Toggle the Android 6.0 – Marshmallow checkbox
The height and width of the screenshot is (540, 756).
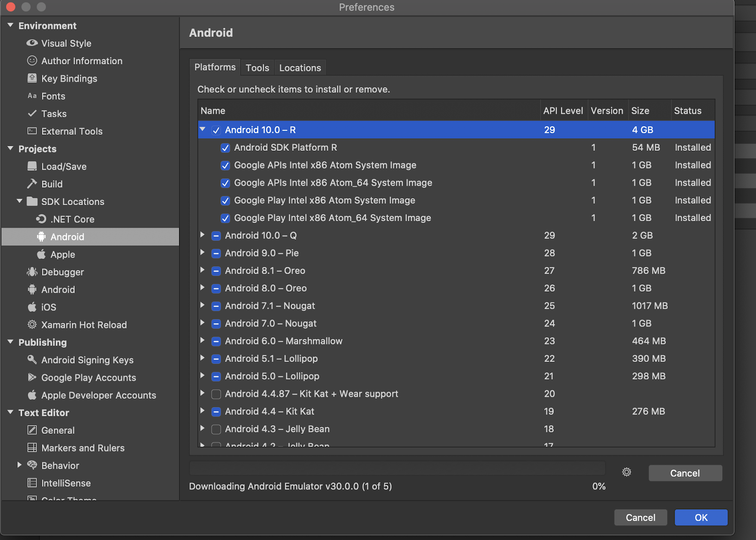[216, 341]
